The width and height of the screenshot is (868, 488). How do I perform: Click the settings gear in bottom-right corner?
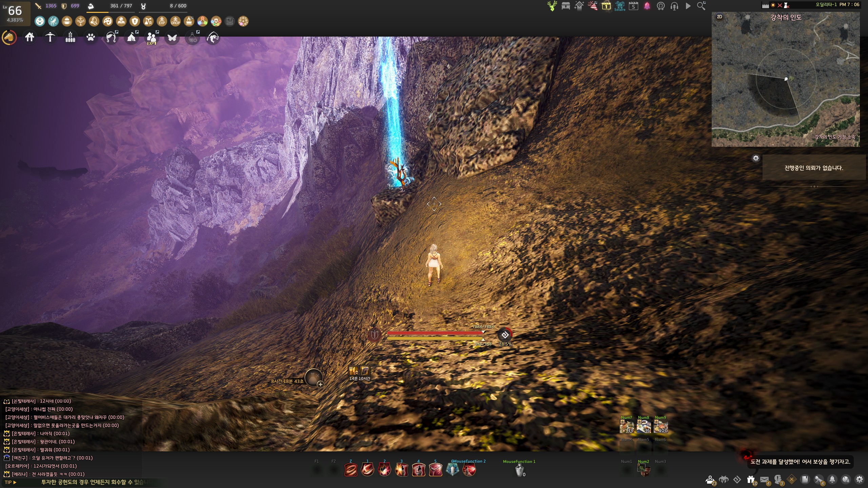coord(860,480)
